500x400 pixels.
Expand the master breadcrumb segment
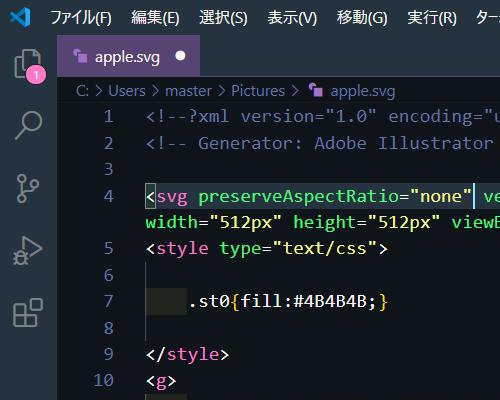pyautogui.click(x=188, y=91)
